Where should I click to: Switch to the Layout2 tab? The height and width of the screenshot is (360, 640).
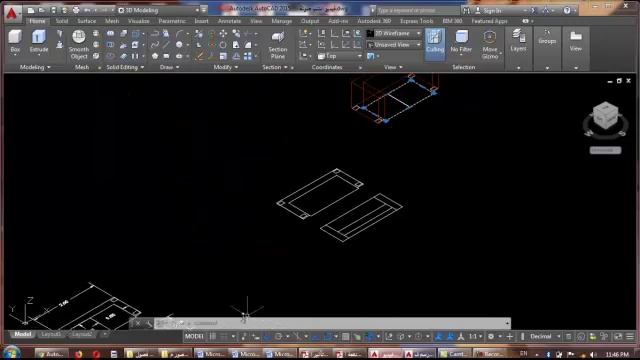pos(81,334)
